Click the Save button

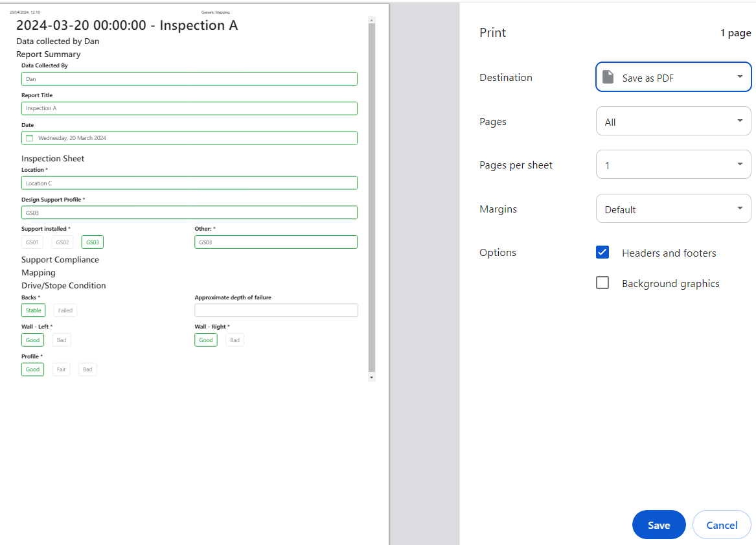[658, 525]
